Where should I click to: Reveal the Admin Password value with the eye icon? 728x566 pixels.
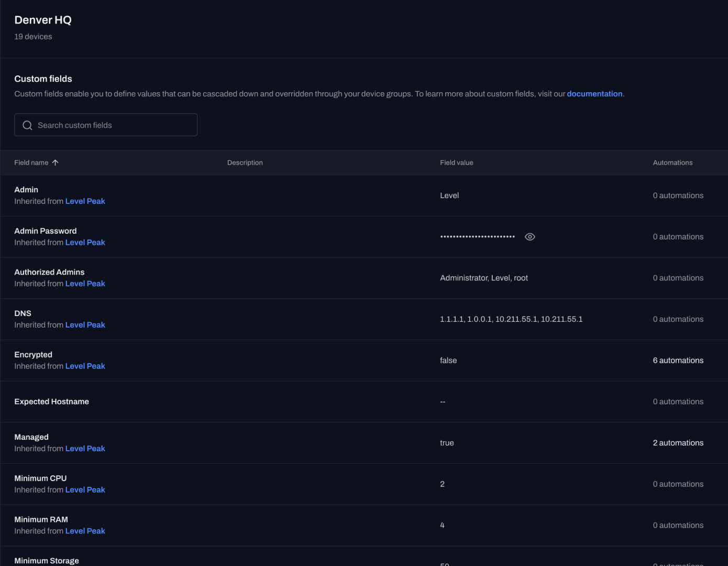click(x=530, y=237)
